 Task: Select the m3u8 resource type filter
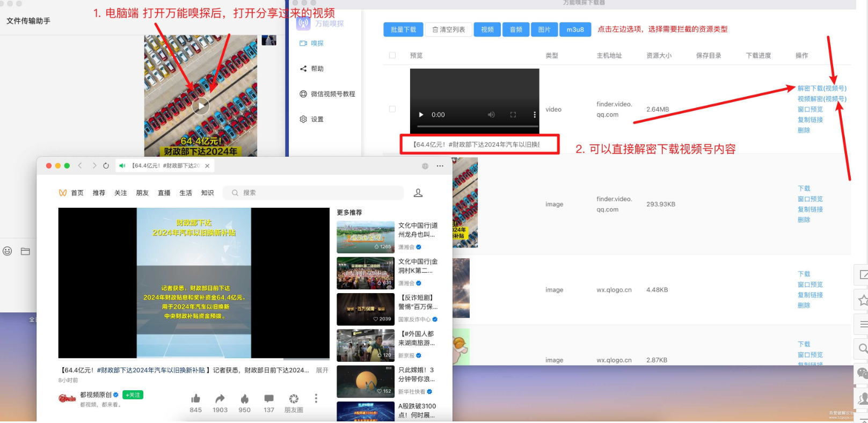point(575,30)
